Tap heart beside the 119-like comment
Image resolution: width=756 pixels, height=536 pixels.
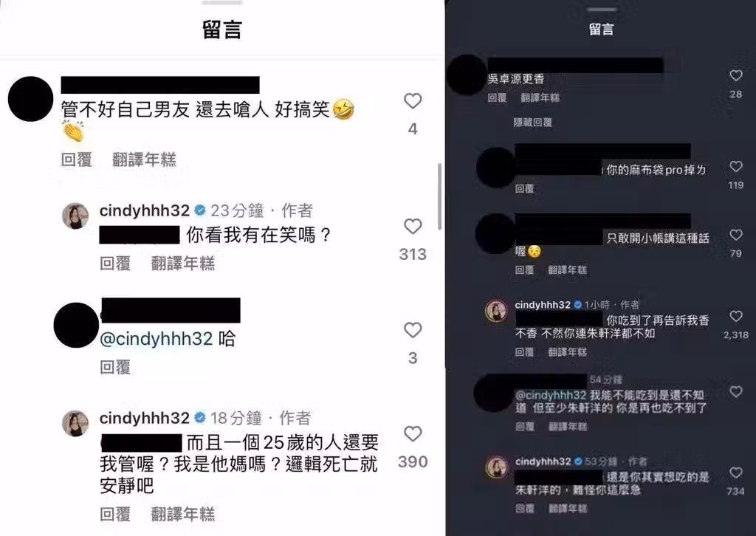coord(736,166)
